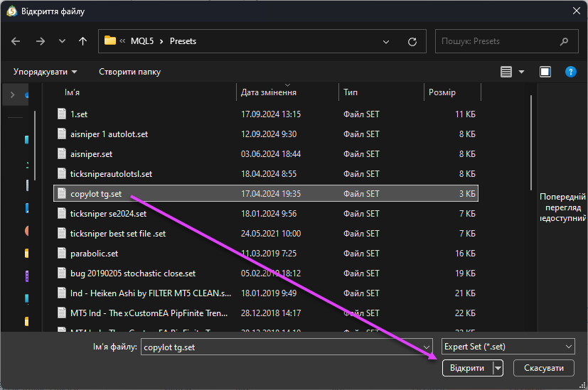Screen dimensions: 588x390
Task: Click the parabolic.set file icon
Action: [x=62, y=253]
